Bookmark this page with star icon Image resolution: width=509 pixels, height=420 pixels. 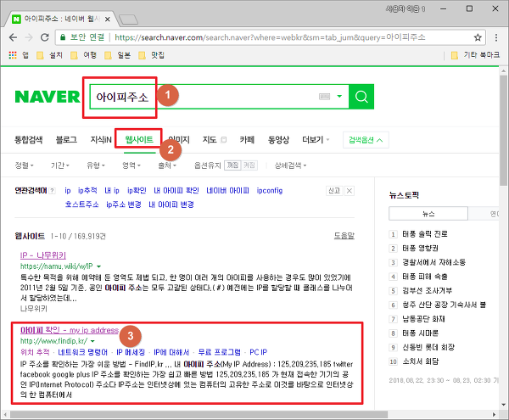478,37
